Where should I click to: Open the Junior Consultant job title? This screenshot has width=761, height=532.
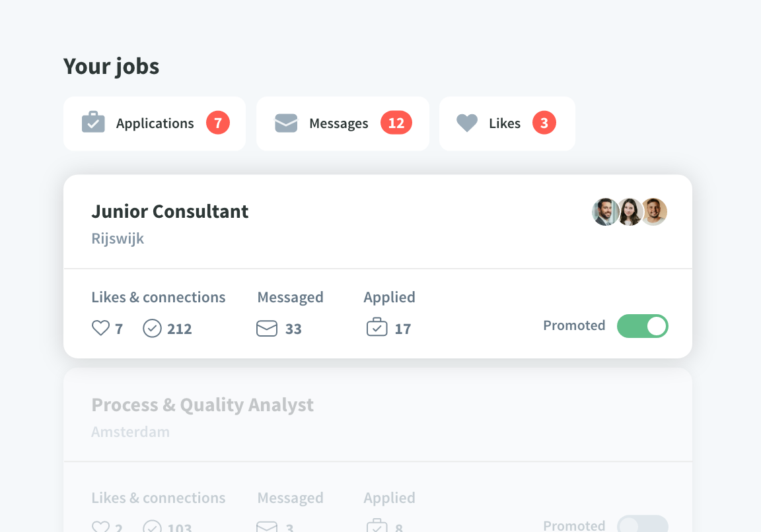click(170, 211)
